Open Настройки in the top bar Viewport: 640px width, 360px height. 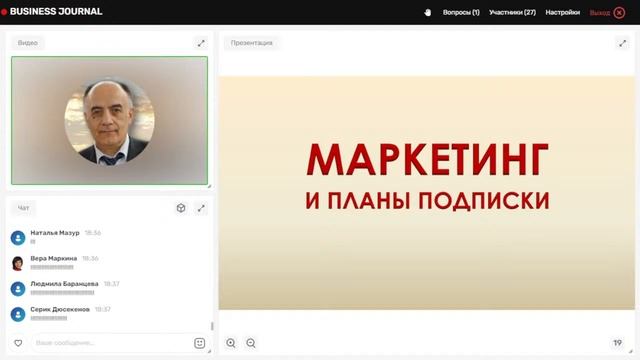point(562,13)
